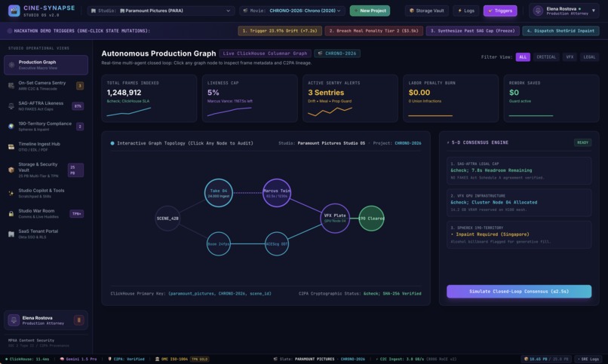Screen dimensions: 608x364
Task: Click Elena Rostova avatar in sidebar footer
Action: [14, 320]
